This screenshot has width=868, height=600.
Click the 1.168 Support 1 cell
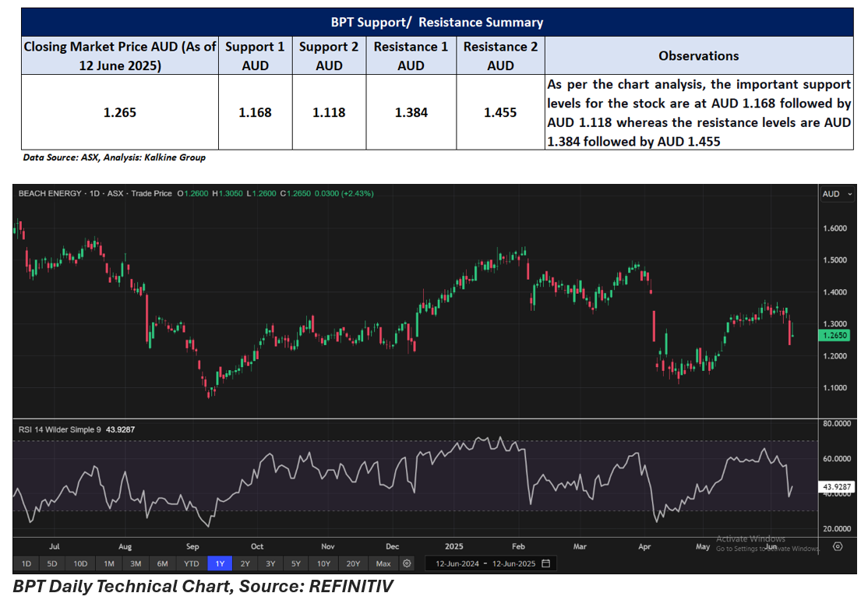pyautogui.click(x=256, y=112)
